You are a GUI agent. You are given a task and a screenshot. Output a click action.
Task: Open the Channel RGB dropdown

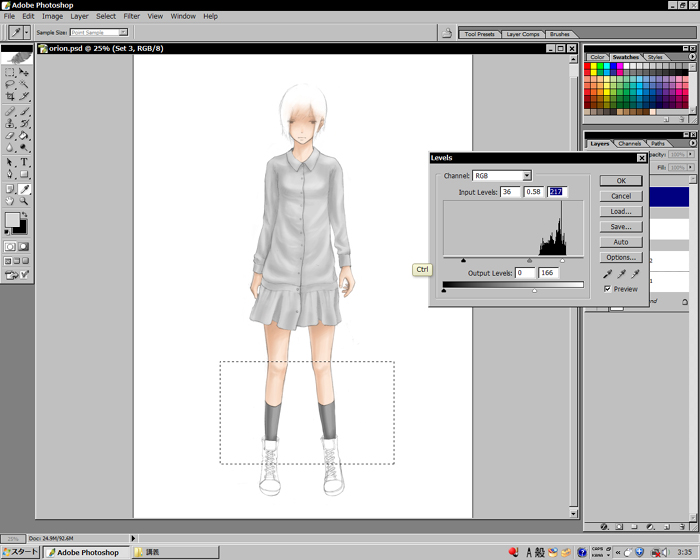[527, 176]
